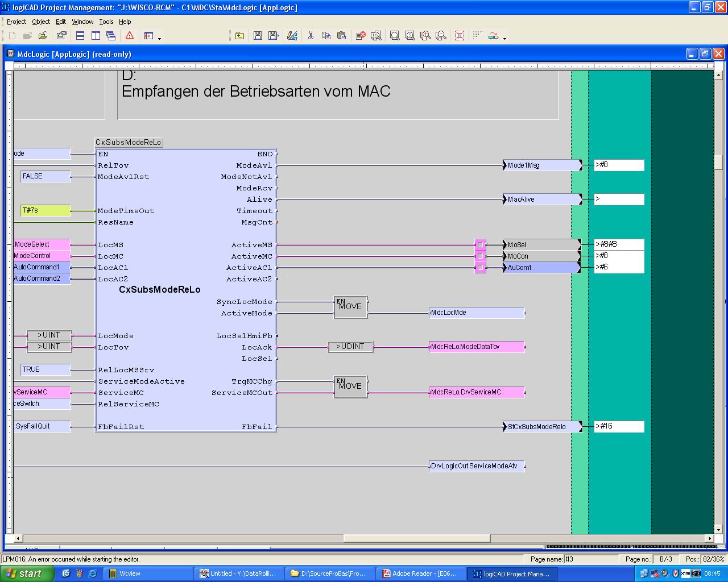
Task: Switch to Adobe Reader in the taskbar
Action: [420, 573]
